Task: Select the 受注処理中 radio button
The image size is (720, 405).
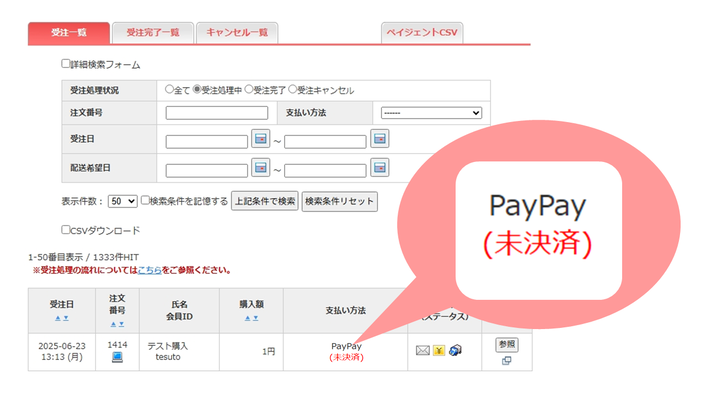Action: click(x=197, y=89)
